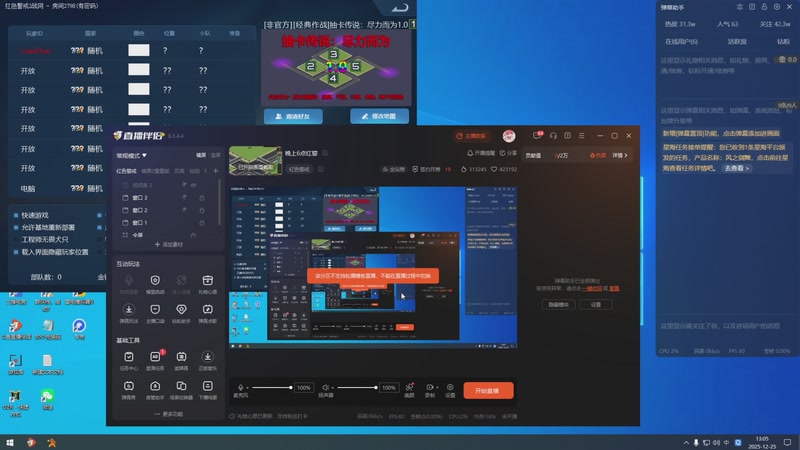Click 添加素材 to add source
This screenshot has width=800, height=450.
click(169, 244)
